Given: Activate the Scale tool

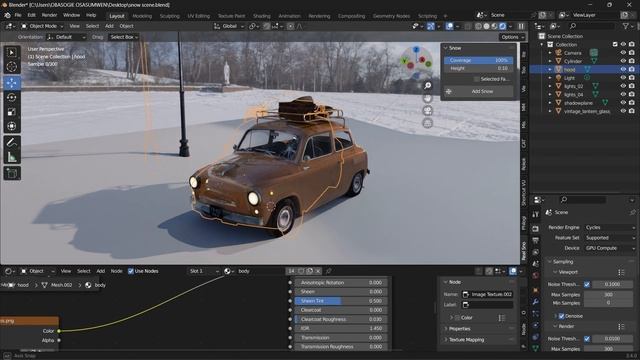Looking at the screenshot, I should (12, 112).
